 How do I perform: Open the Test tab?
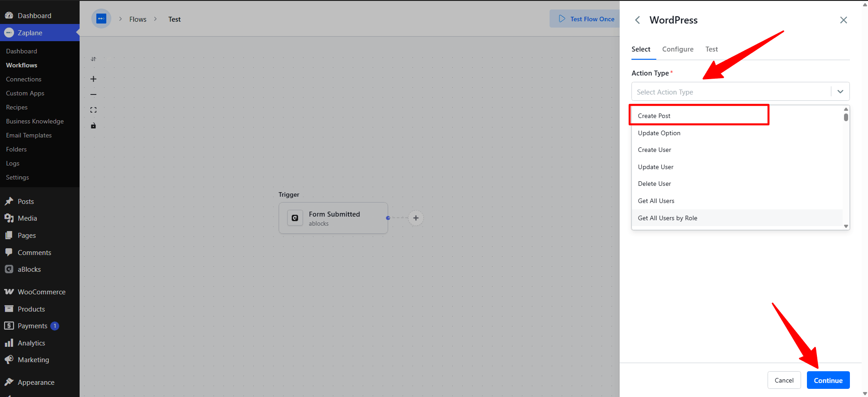point(711,49)
